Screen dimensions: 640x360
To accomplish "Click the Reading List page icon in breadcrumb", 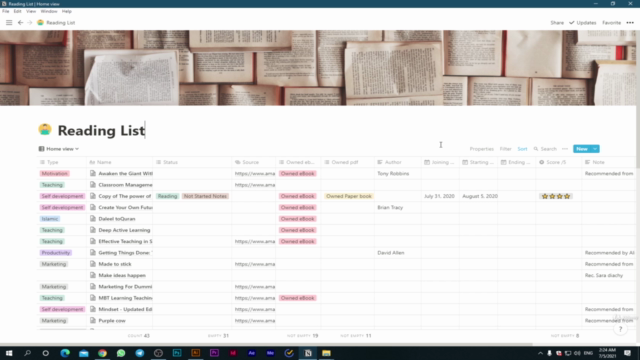I will point(40,23).
